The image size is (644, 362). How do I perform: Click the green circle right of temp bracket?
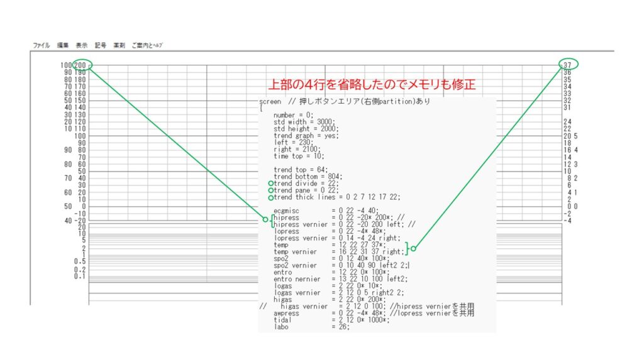pos(413,248)
